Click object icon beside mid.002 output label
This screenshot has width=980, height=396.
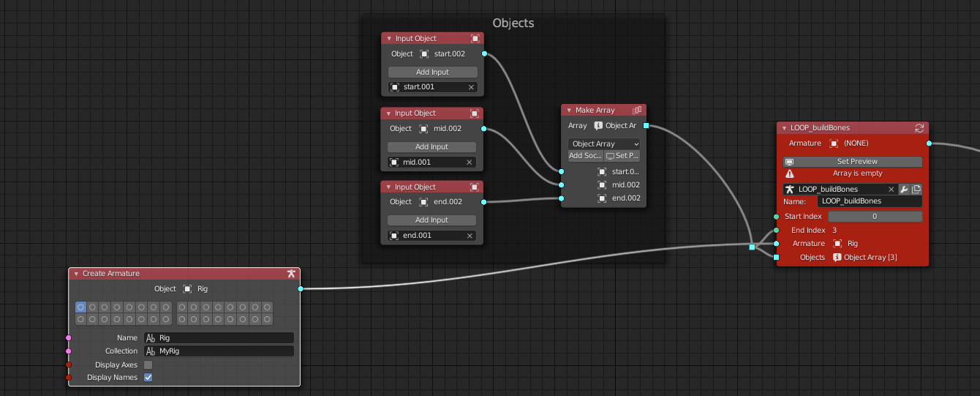coord(423,129)
